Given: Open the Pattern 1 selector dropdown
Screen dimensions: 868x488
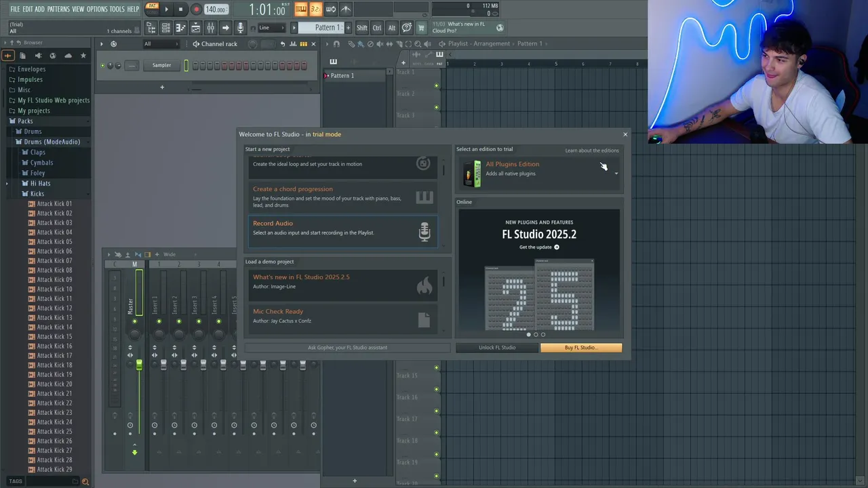Looking at the screenshot, I should 320,28.
